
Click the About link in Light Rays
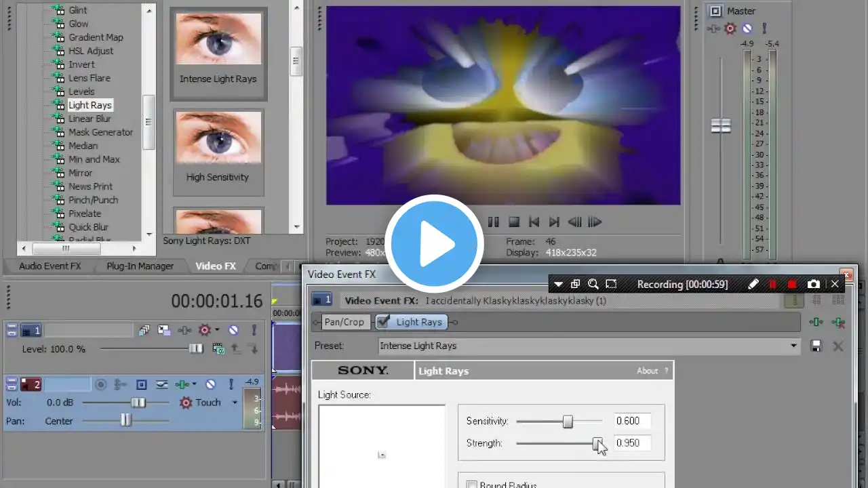(648, 371)
